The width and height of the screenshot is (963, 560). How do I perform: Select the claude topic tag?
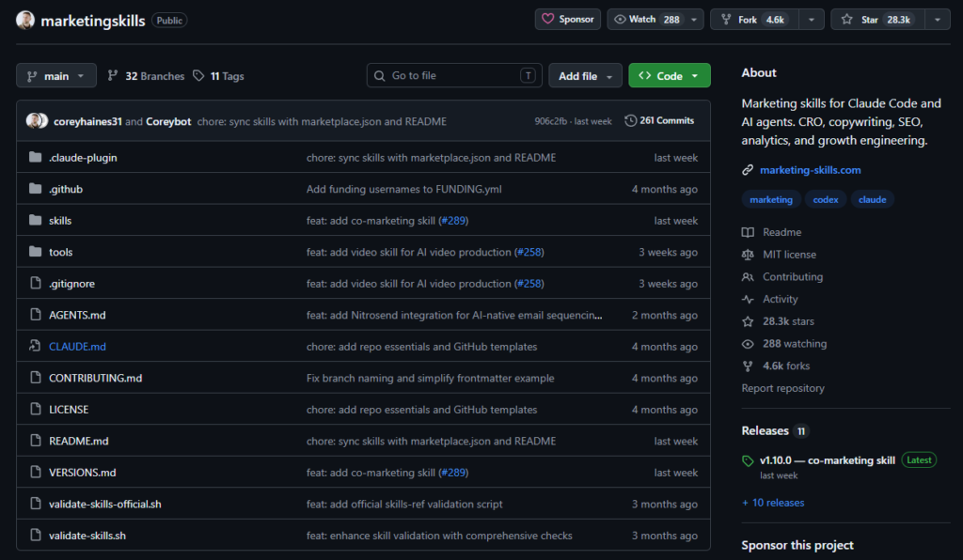click(x=872, y=199)
